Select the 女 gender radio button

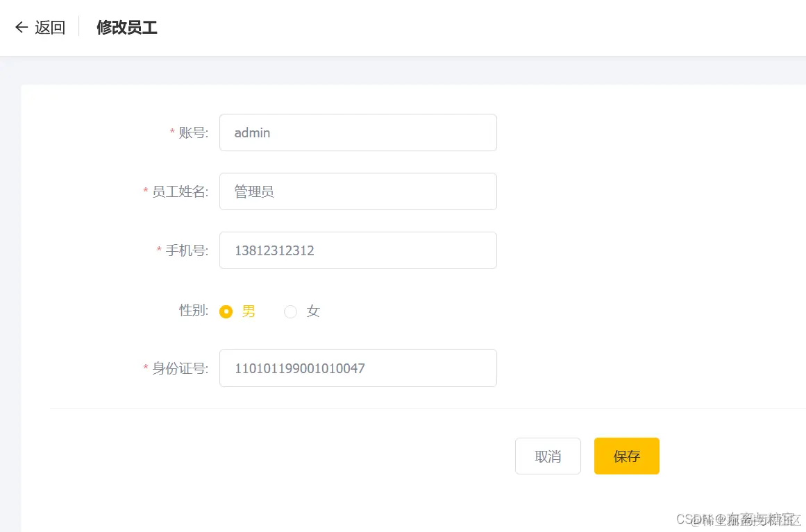coord(290,311)
